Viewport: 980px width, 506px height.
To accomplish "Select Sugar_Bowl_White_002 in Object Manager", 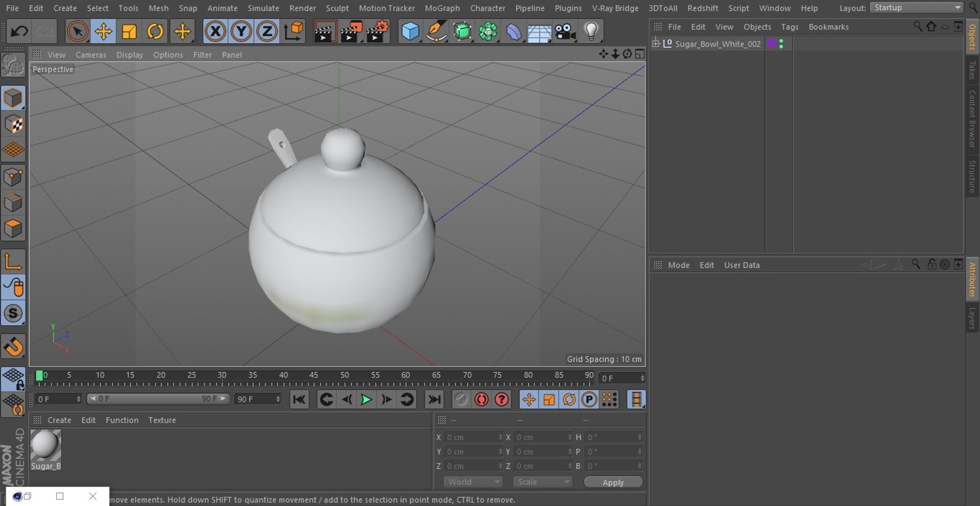I will click(x=718, y=44).
